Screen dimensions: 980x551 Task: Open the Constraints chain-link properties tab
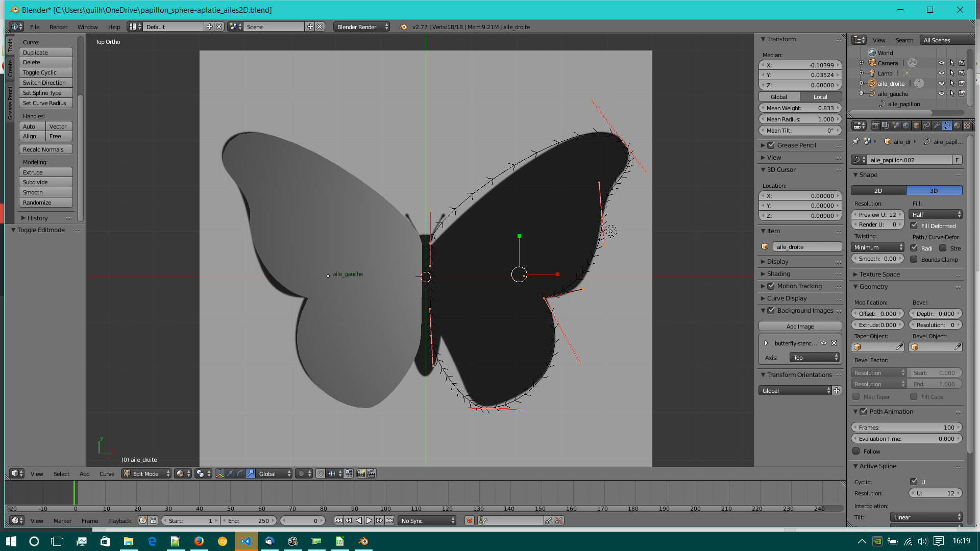(x=926, y=126)
